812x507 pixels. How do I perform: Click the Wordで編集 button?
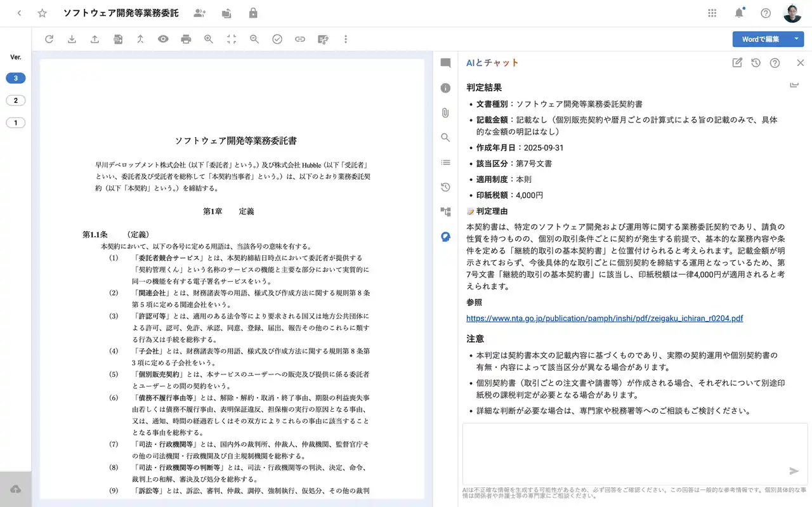click(x=760, y=39)
